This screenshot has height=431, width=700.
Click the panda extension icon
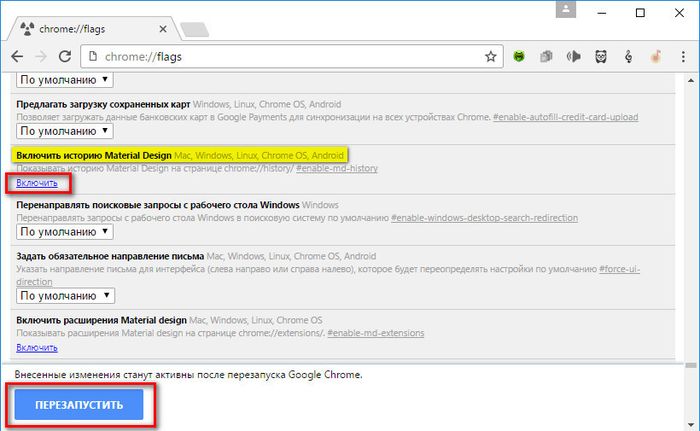click(603, 57)
